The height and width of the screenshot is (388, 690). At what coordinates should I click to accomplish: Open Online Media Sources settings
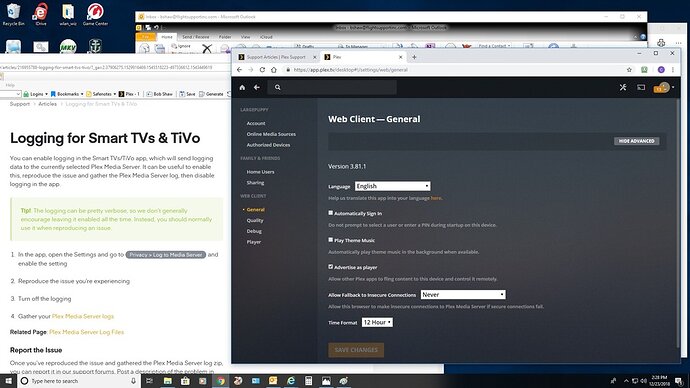271,134
